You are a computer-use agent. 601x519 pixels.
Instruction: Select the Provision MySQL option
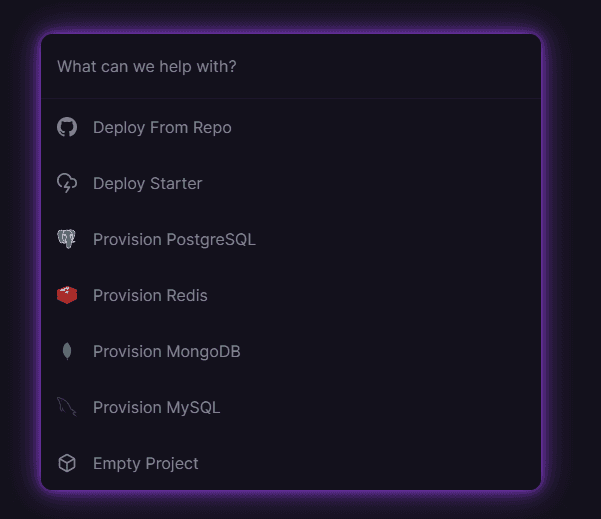tap(290, 407)
